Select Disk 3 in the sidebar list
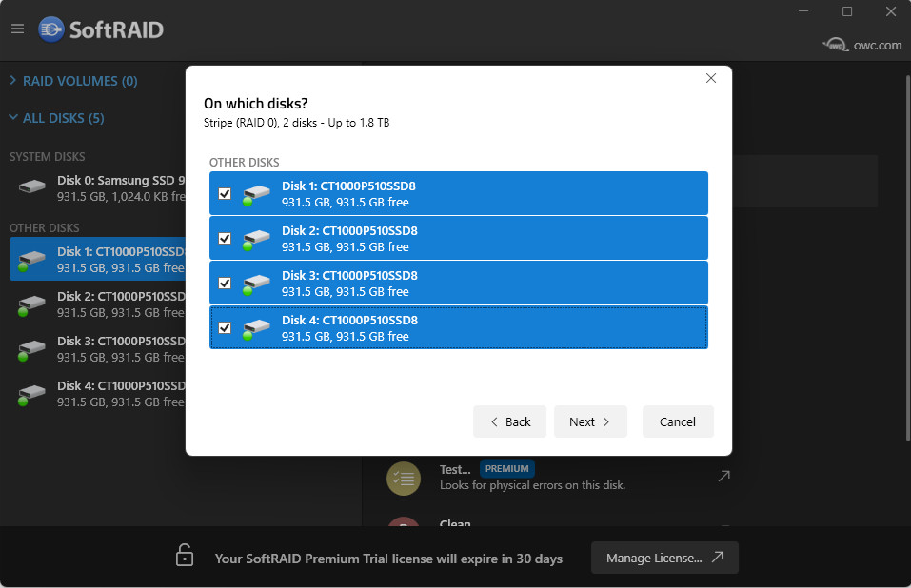This screenshot has height=588, width=911. [x=98, y=349]
